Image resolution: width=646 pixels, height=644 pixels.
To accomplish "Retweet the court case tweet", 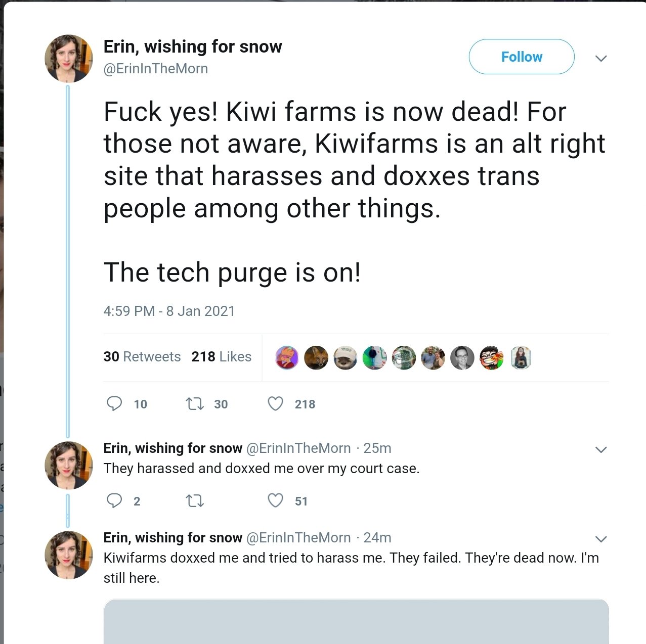I will (195, 500).
